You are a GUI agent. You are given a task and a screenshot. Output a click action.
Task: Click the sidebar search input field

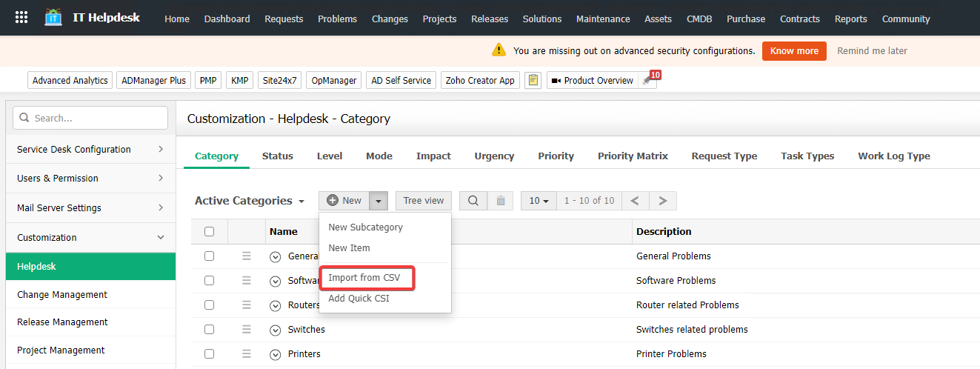[x=98, y=118]
